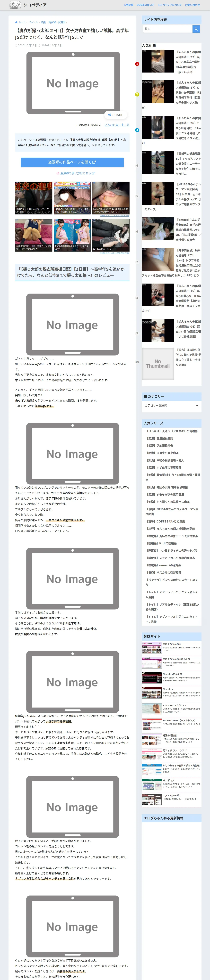The image size is (210, 980).
Task: Focus the site search input field
Action: pyautogui.click(x=168, y=29)
